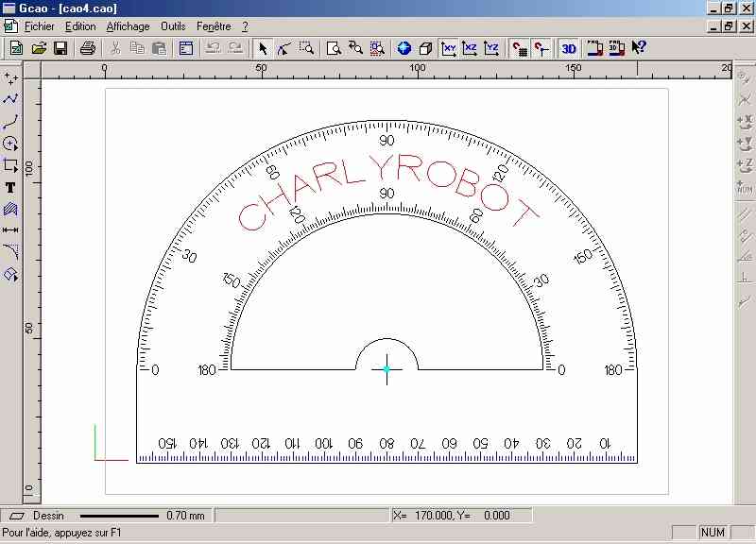Open the Affichage menu
This screenshot has height=544, width=756.
pos(128,26)
